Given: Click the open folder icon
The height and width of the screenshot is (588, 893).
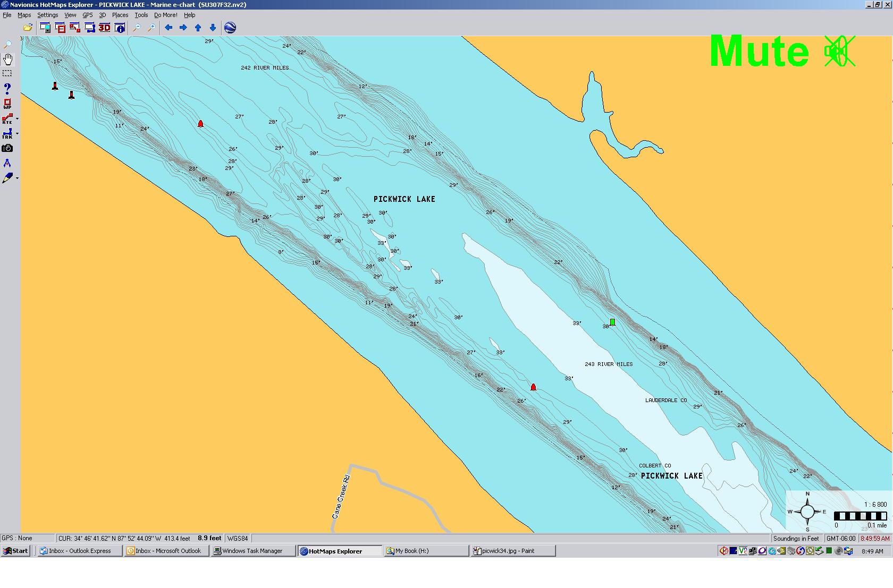Looking at the screenshot, I should click(x=28, y=28).
